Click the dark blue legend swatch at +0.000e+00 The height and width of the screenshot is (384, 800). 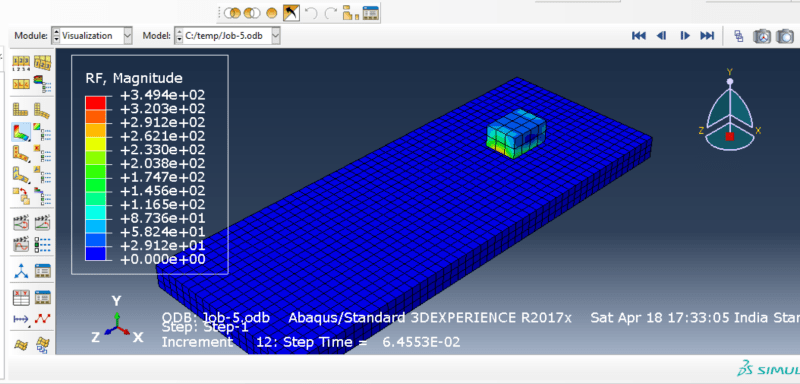point(95,253)
